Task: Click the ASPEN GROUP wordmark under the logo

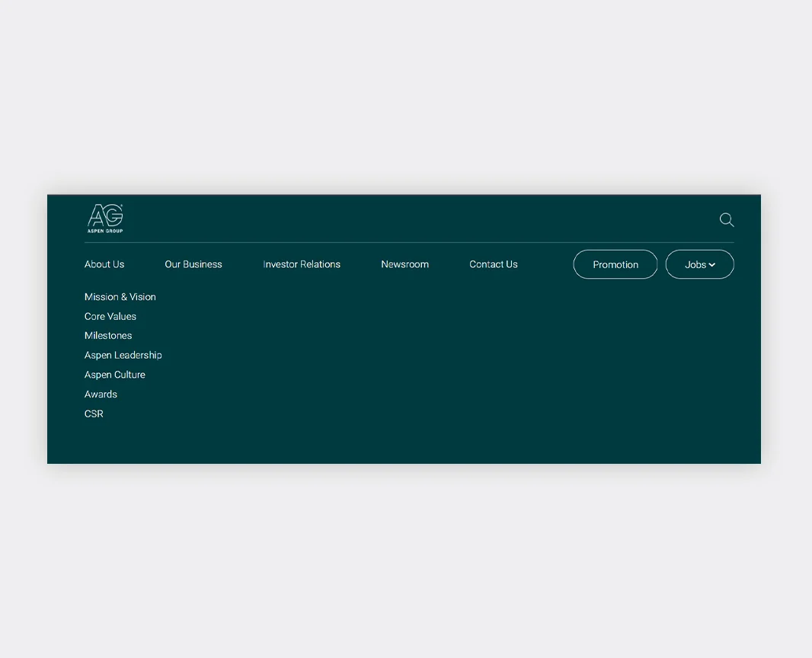Action: click(105, 230)
